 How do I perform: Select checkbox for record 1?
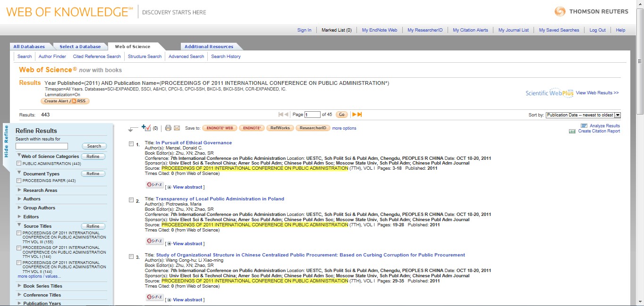131,144
